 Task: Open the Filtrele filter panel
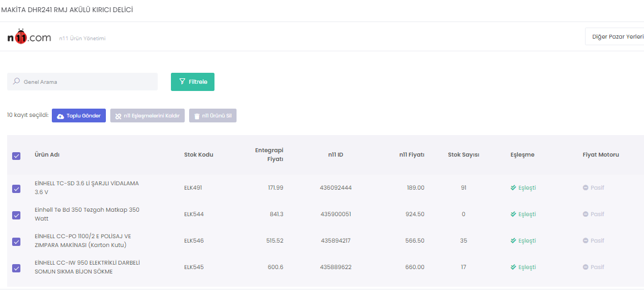192,82
